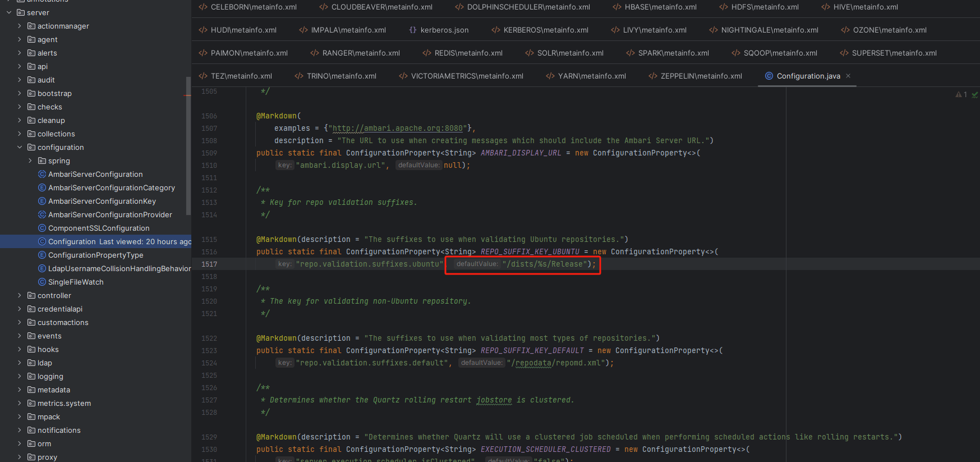Click the REPO_SUFFIX_KEY_UBUNTU constant name
The width and height of the screenshot is (980, 462).
(530, 251)
